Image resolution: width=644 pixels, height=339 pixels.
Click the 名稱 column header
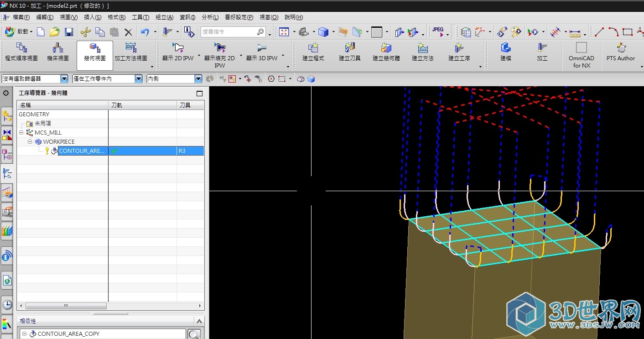[62, 105]
